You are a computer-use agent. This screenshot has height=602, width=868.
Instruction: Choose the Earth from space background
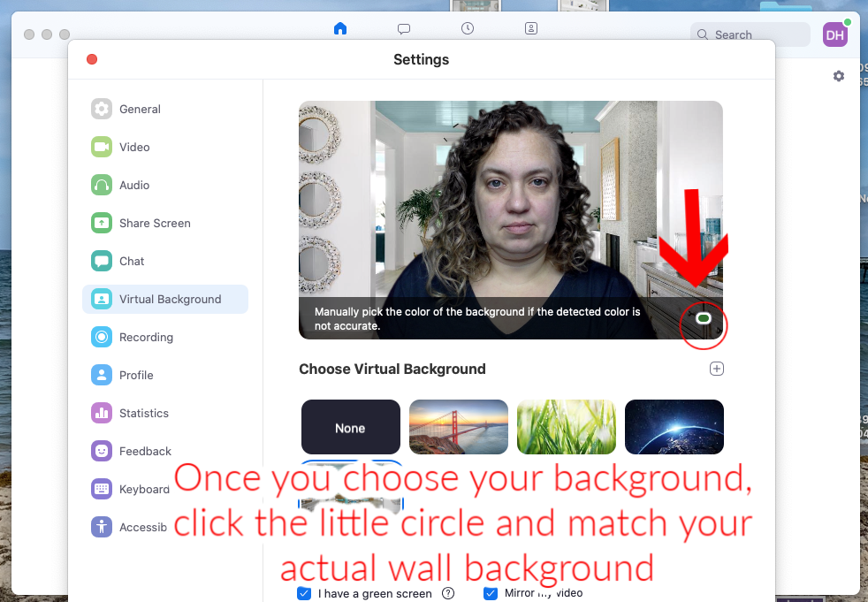click(x=674, y=427)
